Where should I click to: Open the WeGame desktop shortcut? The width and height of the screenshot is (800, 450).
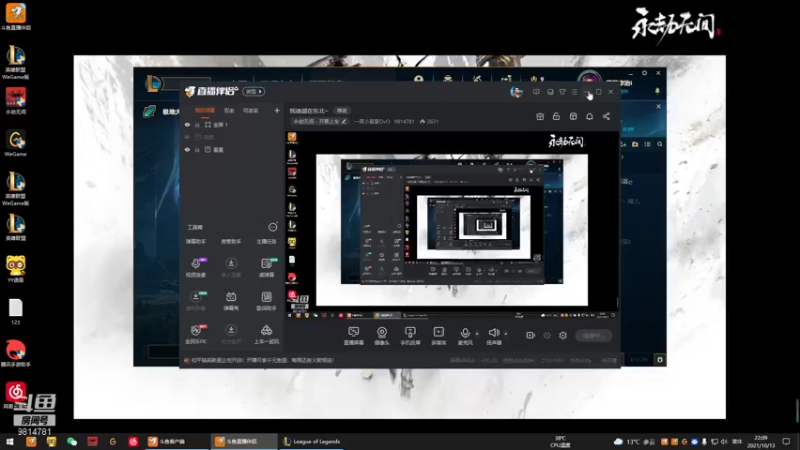(x=15, y=143)
